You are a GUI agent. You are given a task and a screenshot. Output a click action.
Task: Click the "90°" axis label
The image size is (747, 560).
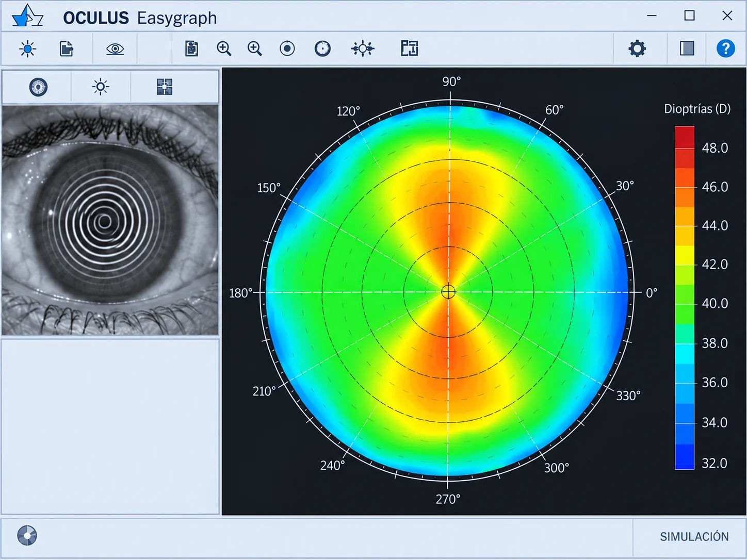click(x=451, y=81)
